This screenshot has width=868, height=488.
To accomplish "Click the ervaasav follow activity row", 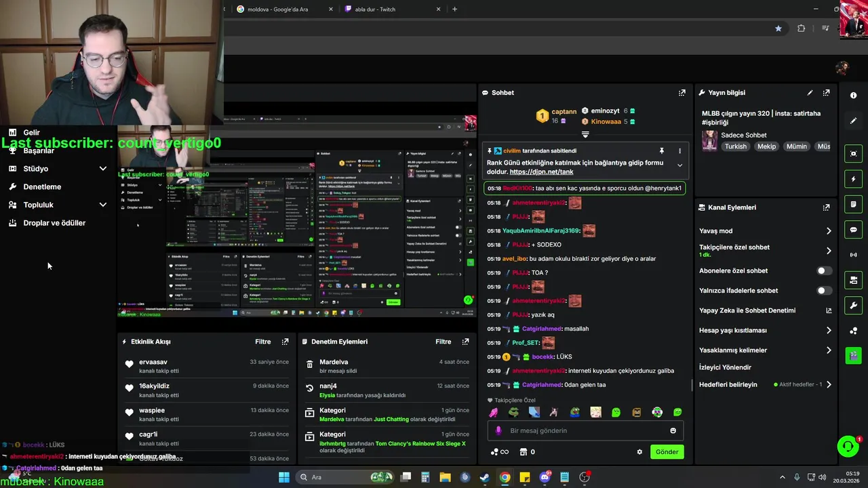I will point(206,367).
